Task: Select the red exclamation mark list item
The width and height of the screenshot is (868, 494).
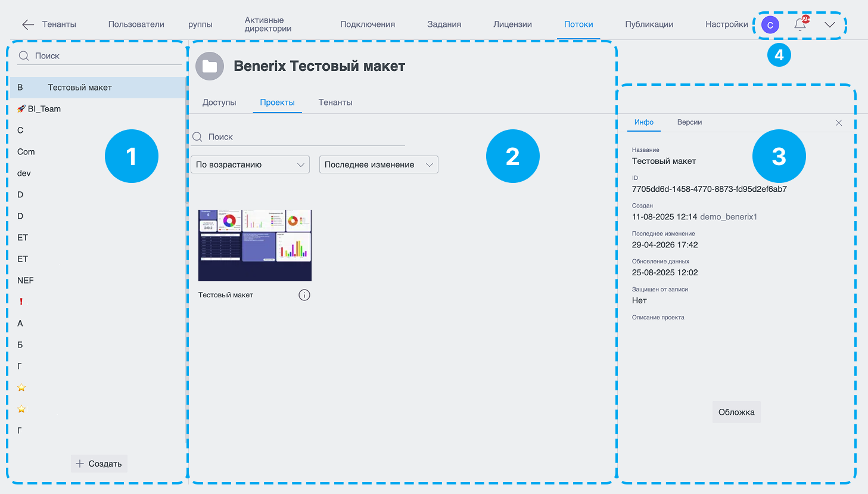Action: [98, 302]
